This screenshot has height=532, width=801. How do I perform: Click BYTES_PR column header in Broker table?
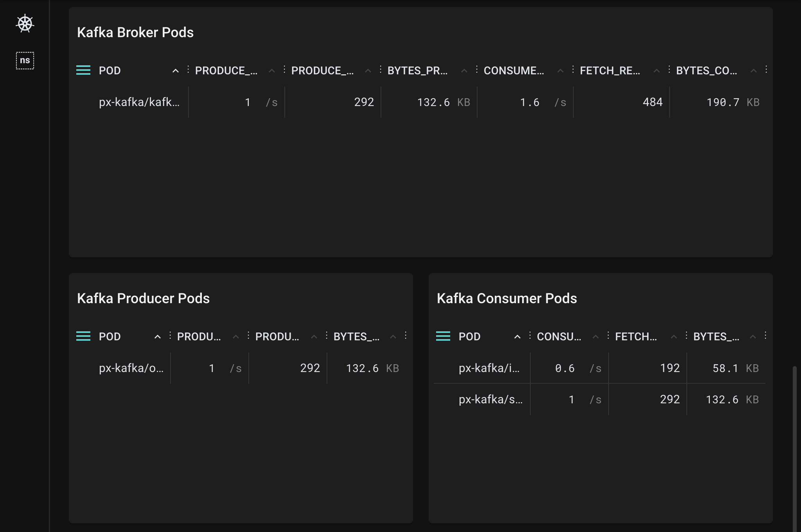[x=417, y=71]
